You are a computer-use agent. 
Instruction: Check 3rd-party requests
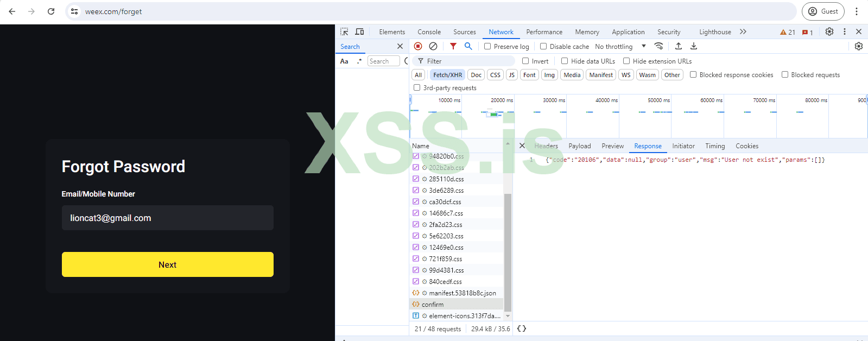pos(417,87)
